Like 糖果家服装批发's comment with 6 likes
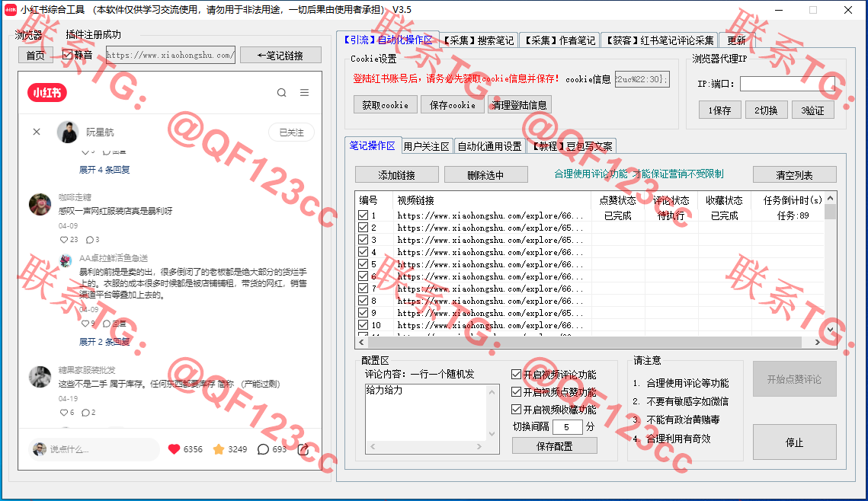The height and width of the screenshot is (501, 868). [x=64, y=413]
